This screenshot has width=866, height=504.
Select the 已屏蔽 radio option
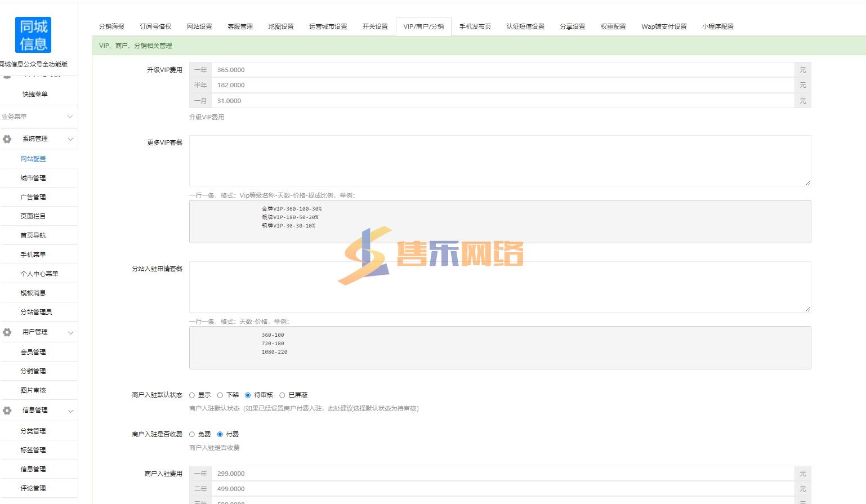coord(282,395)
